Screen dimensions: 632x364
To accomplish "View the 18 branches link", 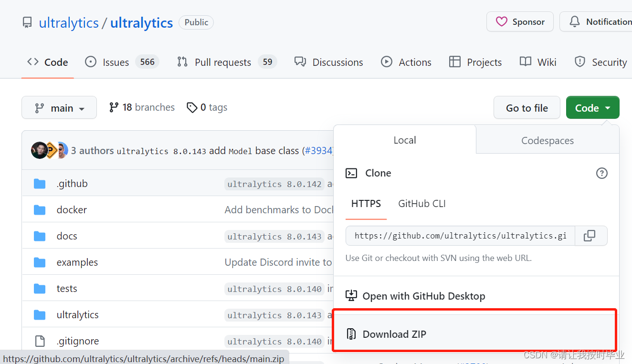I will 142,107.
